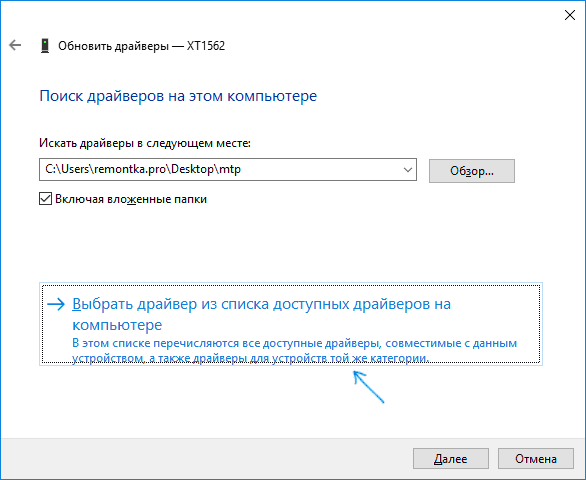Screen dimensions: 586x480
Task: Click the 'Обновить драйверы — XT1562' title text
Action: tap(141, 46)
